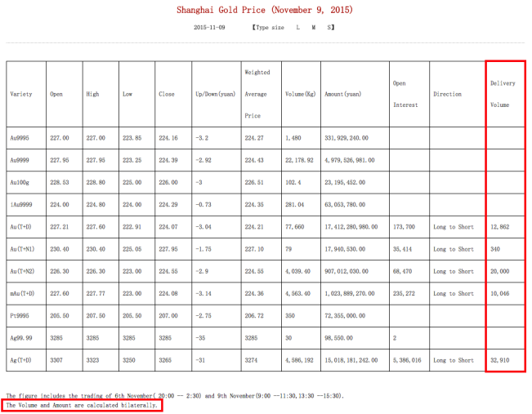Click the Ag99.99 amount 98,550.00
The width and height of the screenshot is (532, 414).
[x=338, y=338]
